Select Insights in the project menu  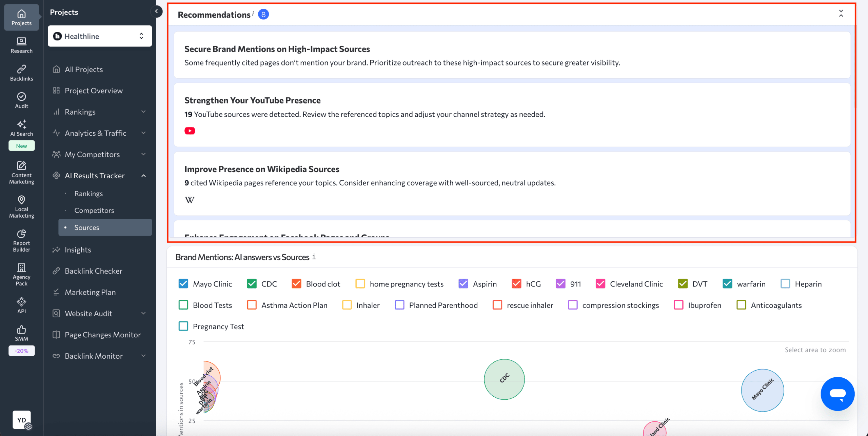click(78, 250)
